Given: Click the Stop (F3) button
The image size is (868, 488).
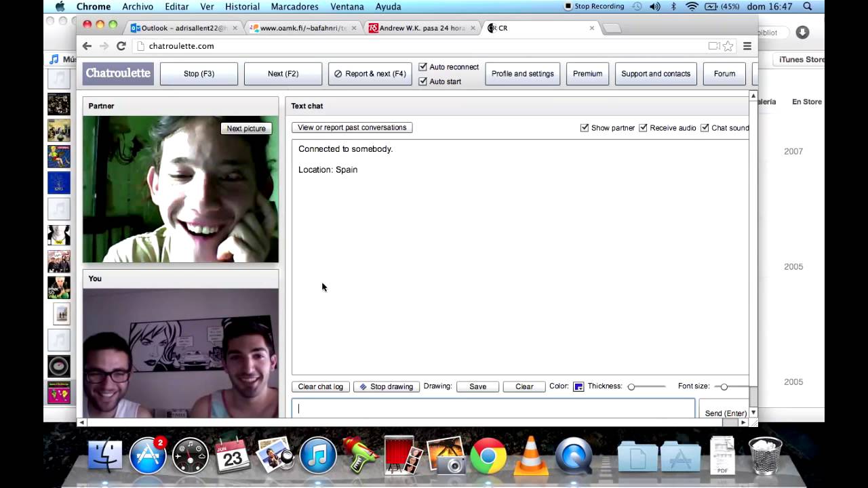Looking at the screenshot, I should pos(199,74).
